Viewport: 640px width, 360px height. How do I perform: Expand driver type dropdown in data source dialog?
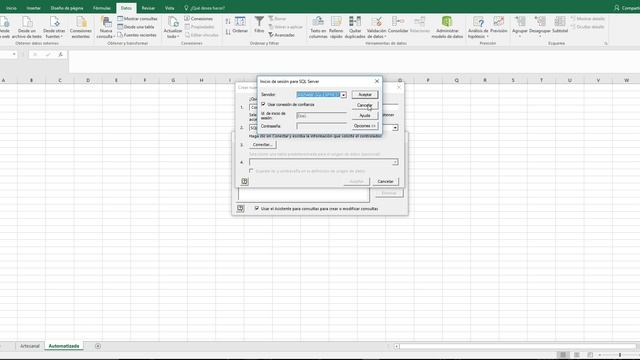coord(395,128)
